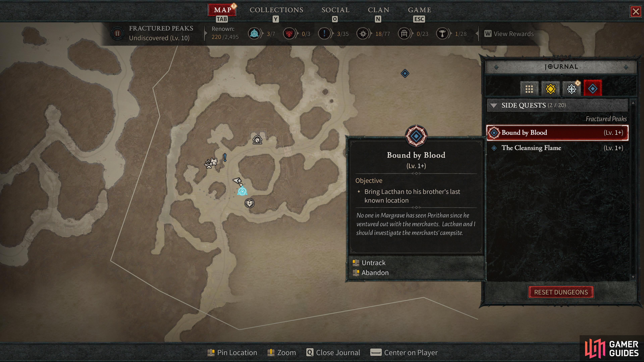Open the Social tab
This screenshot has height=362, width=644.
[x=335, y=10]
